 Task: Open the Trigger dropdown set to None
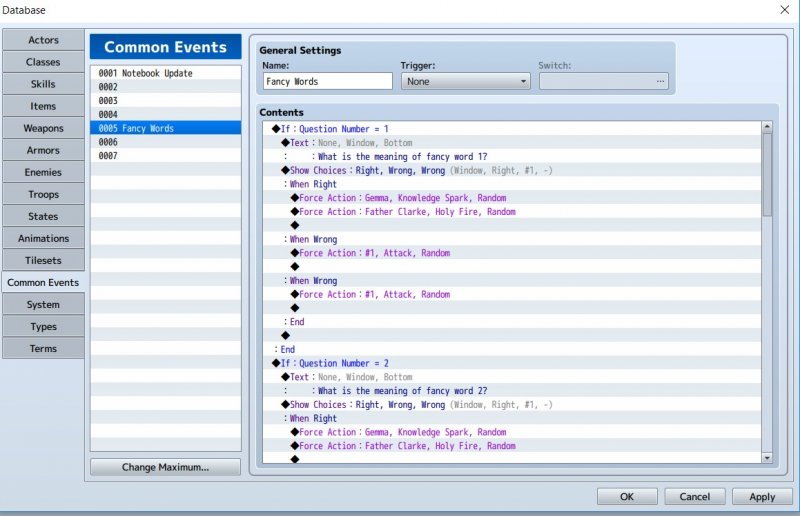[465, 81]
